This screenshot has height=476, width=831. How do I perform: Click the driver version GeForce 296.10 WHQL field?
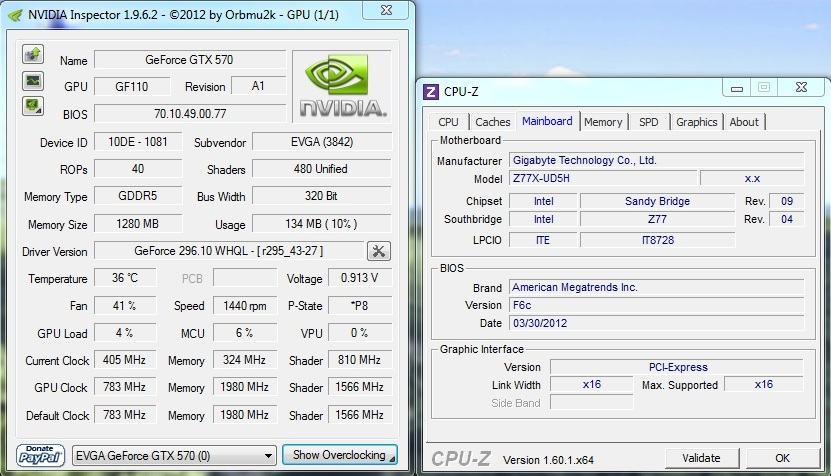click(229, 251)
